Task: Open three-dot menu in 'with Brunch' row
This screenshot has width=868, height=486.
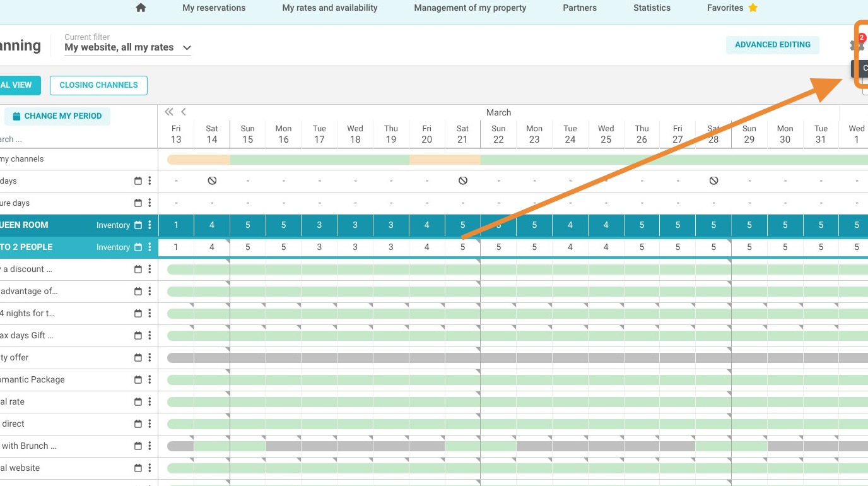Action: pyautogui.click(x=150, y=446)
